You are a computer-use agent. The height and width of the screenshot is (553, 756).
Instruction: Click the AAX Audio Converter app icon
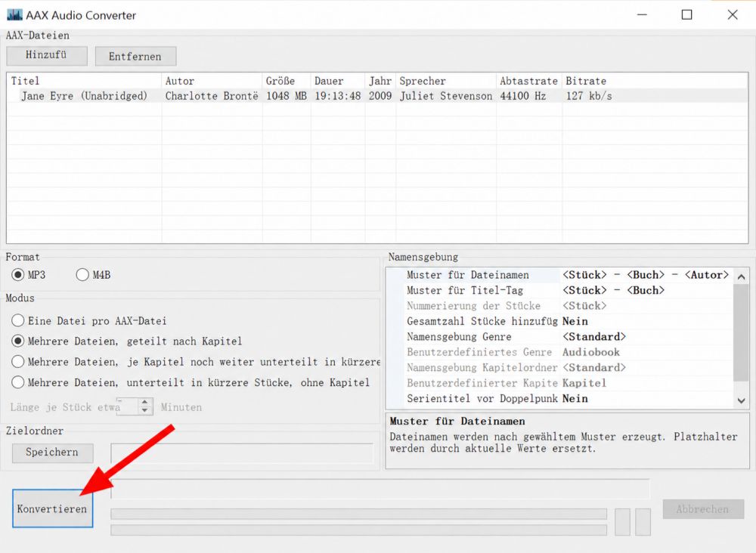pos(14,15)
